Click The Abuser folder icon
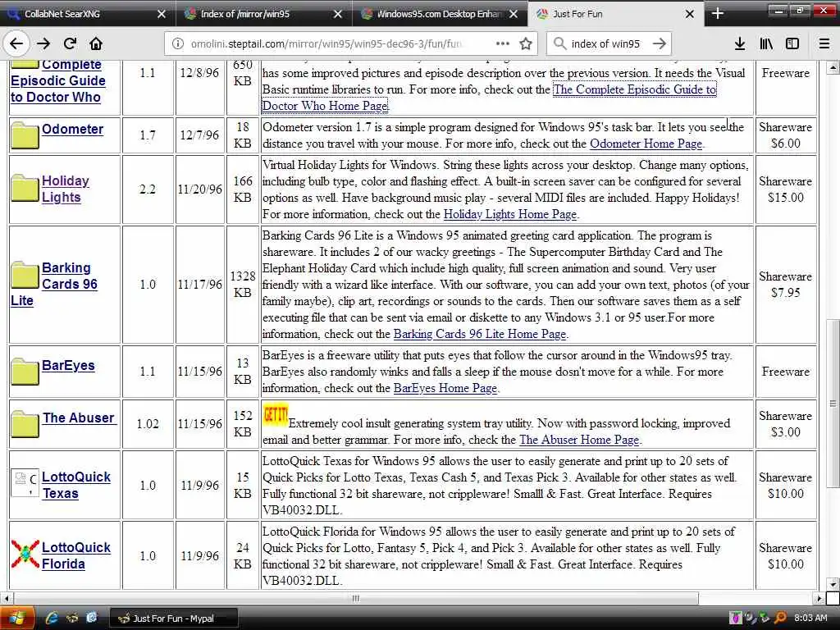The height and width of the screenshot is (630, 840). click(x=25, y=424)
